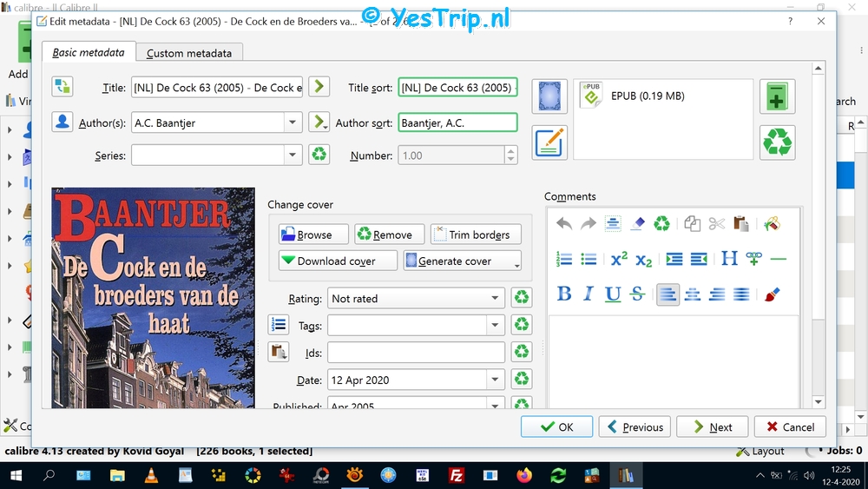
Task: Click the swap title and author icon
Action: [62, 87]
